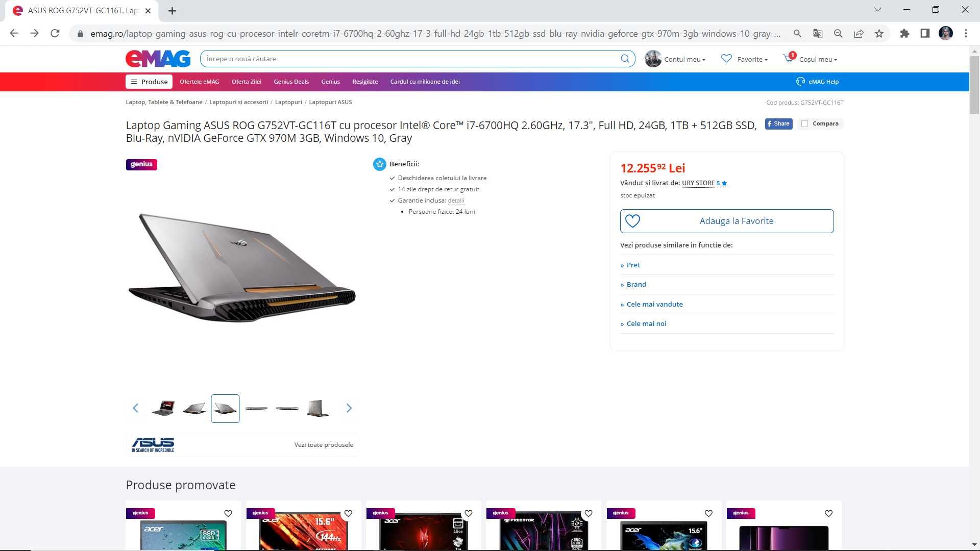Go to Laptop, Tablete & Telefoane breadcrumb

pos(164,102)
